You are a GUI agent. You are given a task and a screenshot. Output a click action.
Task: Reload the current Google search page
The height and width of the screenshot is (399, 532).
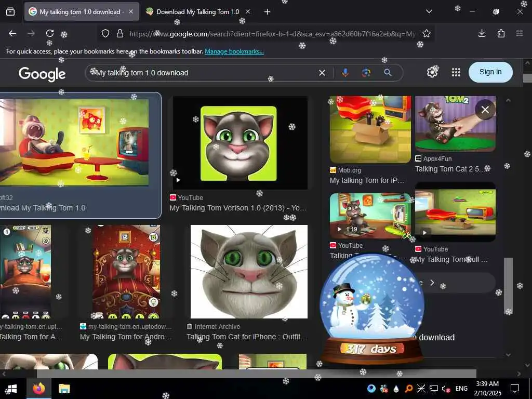50,33
